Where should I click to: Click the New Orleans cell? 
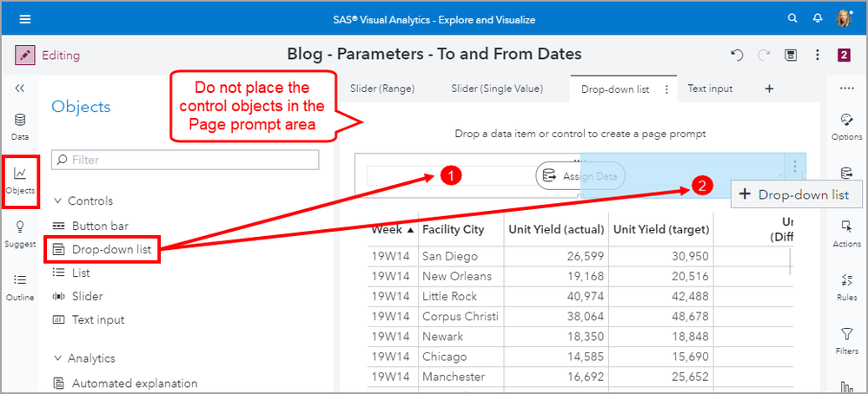460,276
